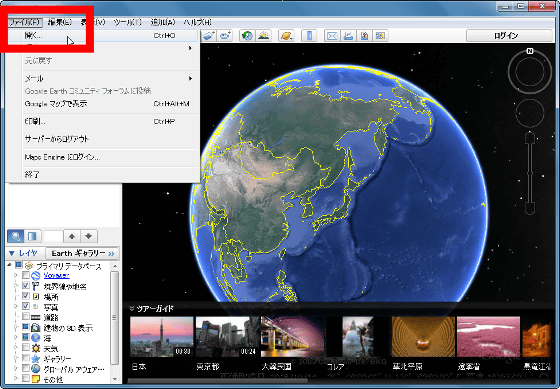Enable the ギャラリー layer checkbox
560x389 pixels.
pyautogui.click(x=26, y=358)
